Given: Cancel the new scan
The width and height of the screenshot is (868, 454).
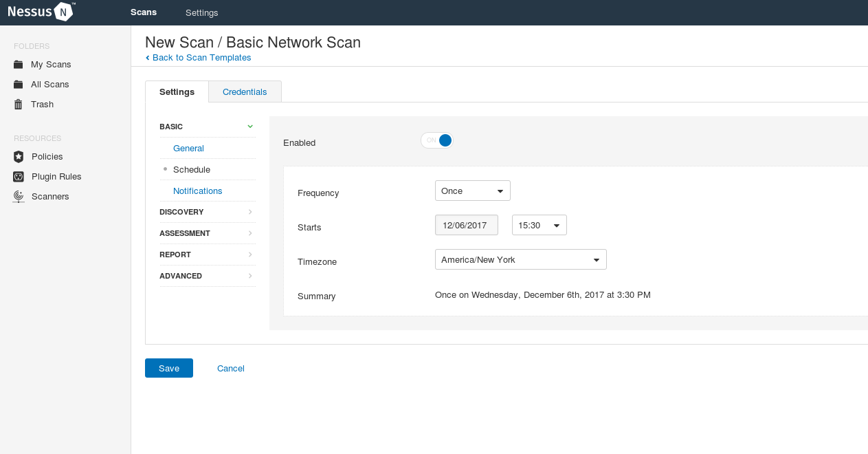Looking at the screenshot, I should click(x=231, y=369).
